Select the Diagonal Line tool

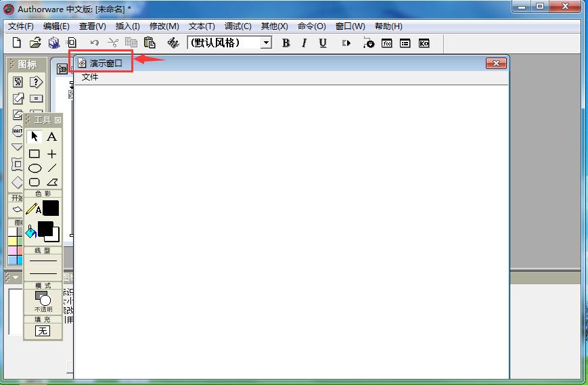[52, 168]
